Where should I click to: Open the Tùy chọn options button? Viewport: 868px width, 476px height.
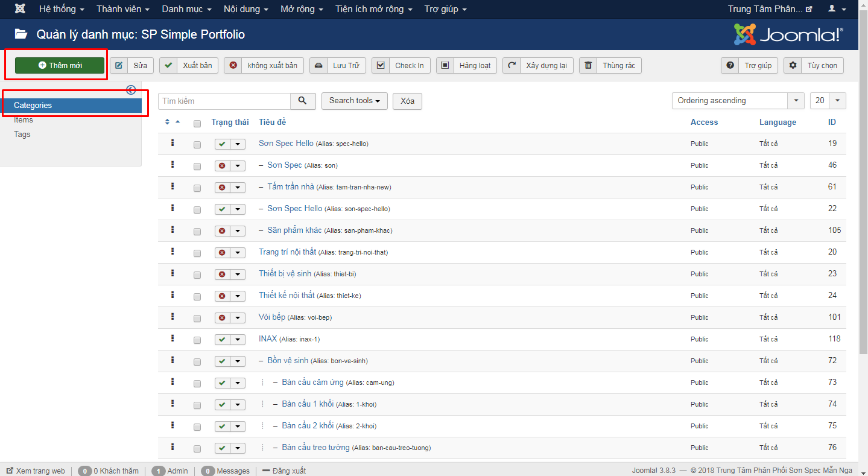point(814,65)
